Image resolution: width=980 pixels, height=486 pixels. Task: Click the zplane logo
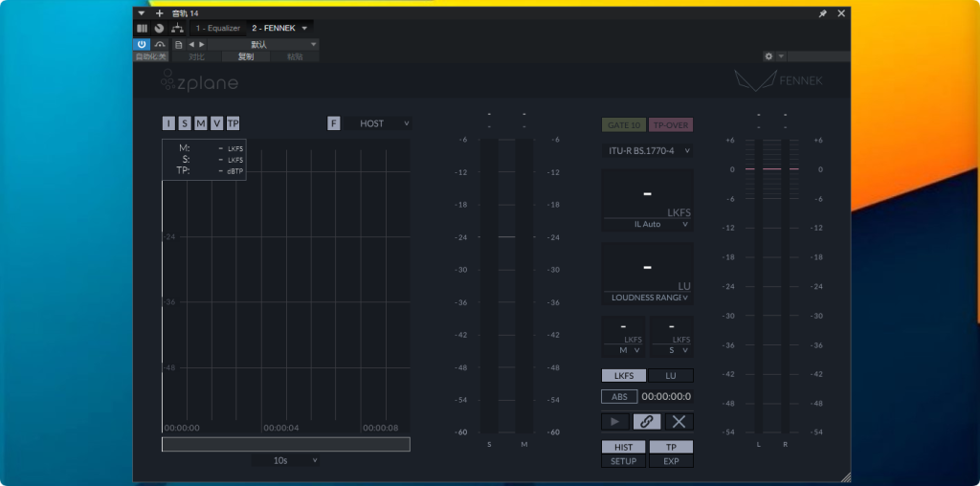[x=199, y=81]
